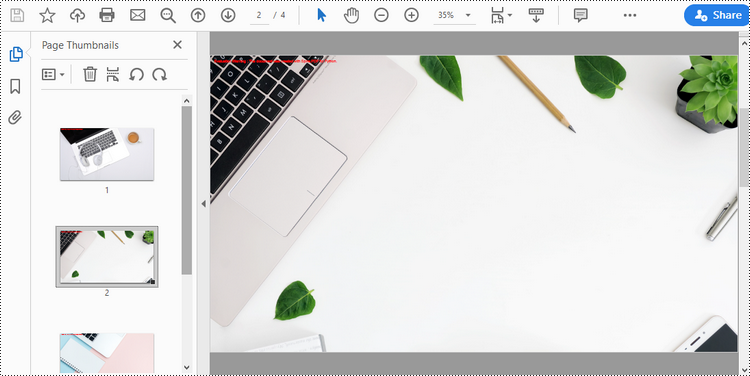Close the Page Thumbnails panel
This screenshot has width=750, height=376.
pyautogui.click(x=177, y=44)
